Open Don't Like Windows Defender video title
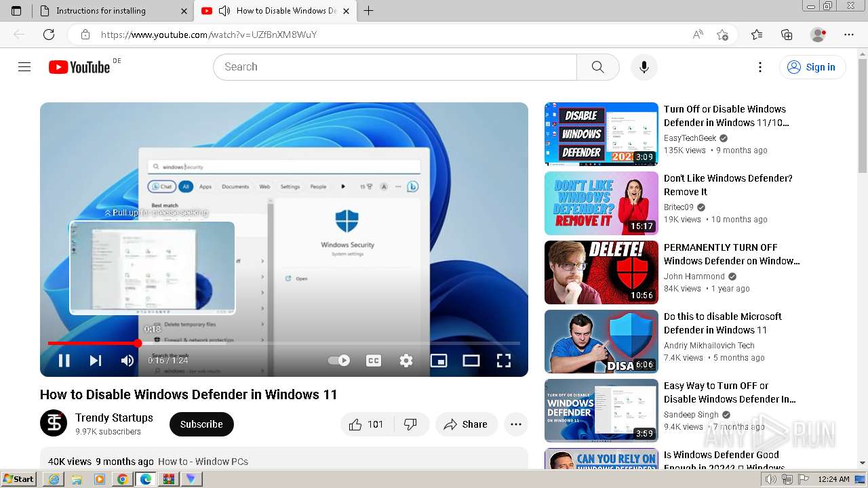868x488 pixels. (x=728, y=185)
